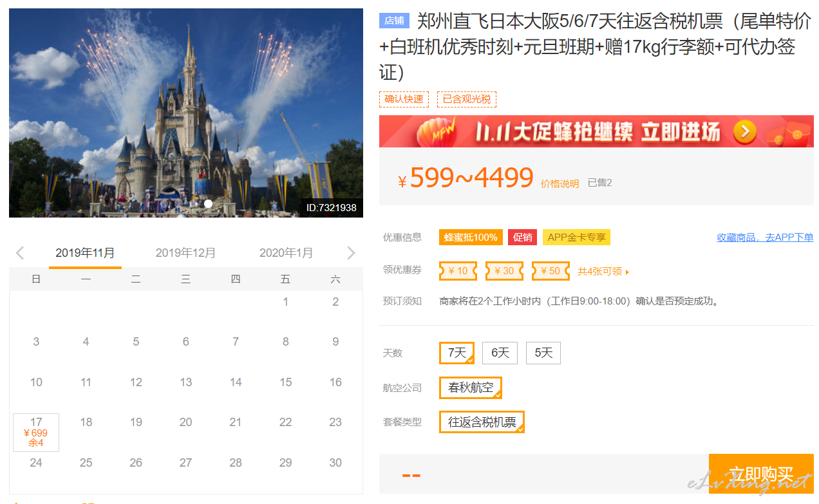Click the 已含观光税 tag
The height and width of the screenshot is (504, 819).
467,99
